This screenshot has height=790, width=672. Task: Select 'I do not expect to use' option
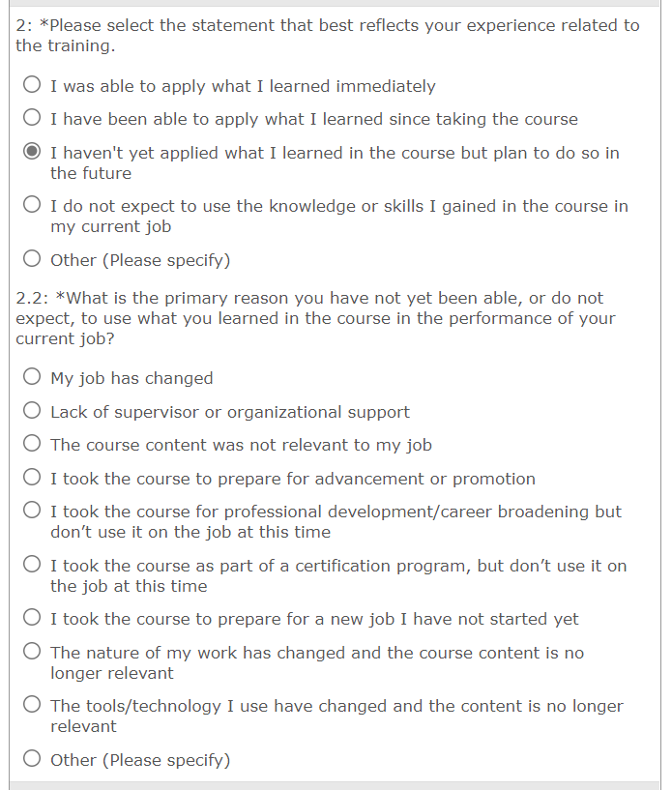[32, 206]
